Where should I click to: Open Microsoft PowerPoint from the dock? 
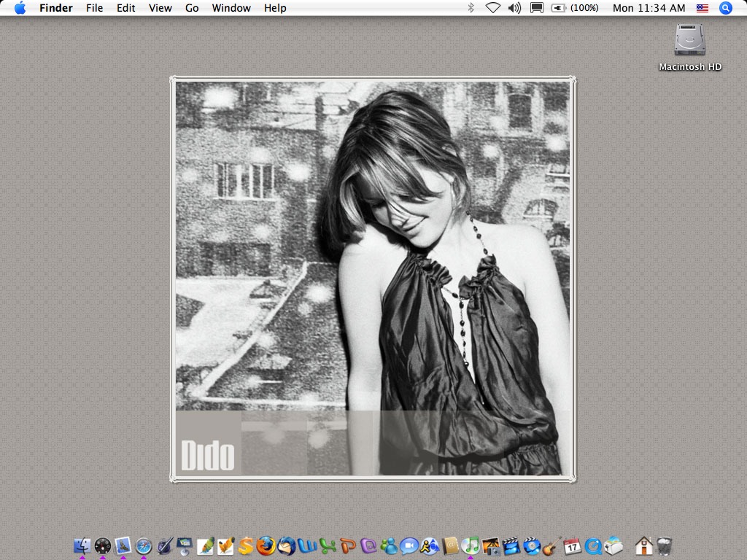(348, 545)
